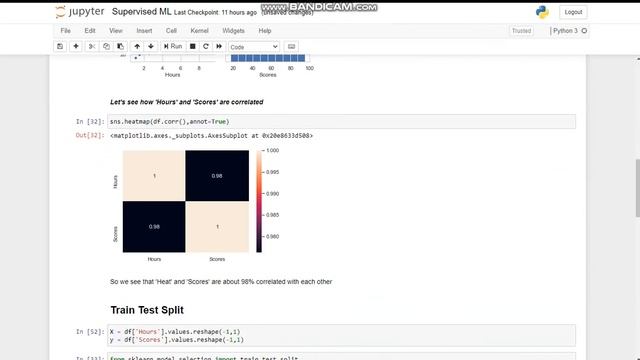
Task: Move selected cell up arrow
Action: 137,47
